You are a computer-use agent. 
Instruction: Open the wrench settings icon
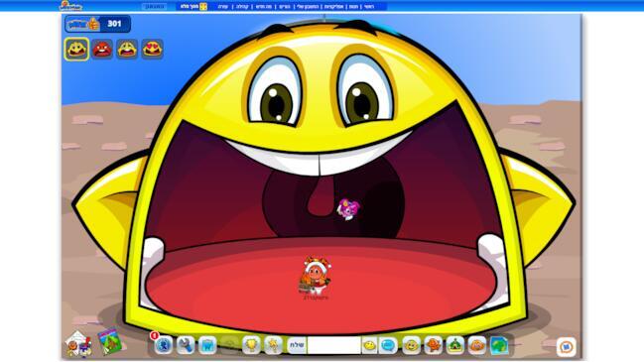point(186,345)
